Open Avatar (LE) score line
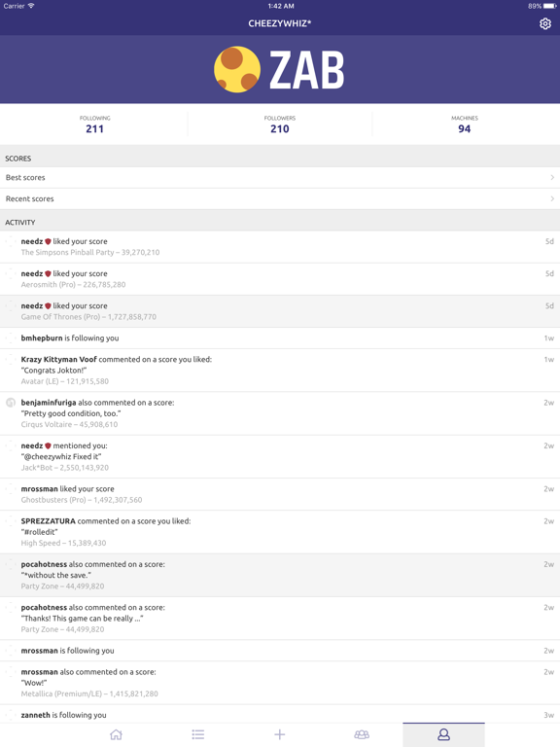Image resolution: width=560 pixels, height=747 pixels. (x=65, y=381)
